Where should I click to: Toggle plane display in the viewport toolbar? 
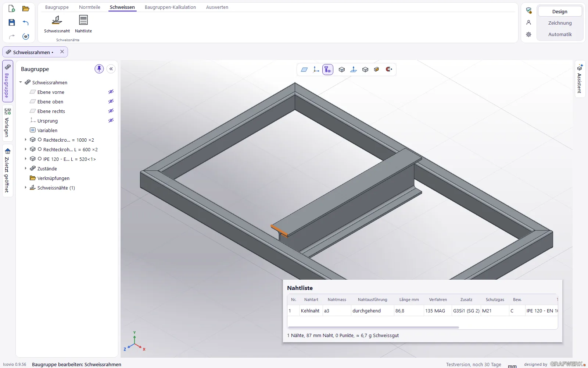(304, 70)
